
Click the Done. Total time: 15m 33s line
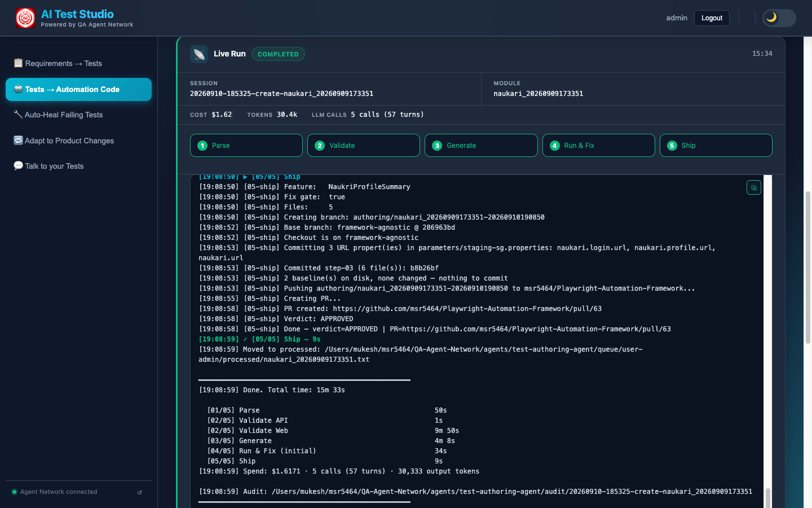(x=272, y=390)
